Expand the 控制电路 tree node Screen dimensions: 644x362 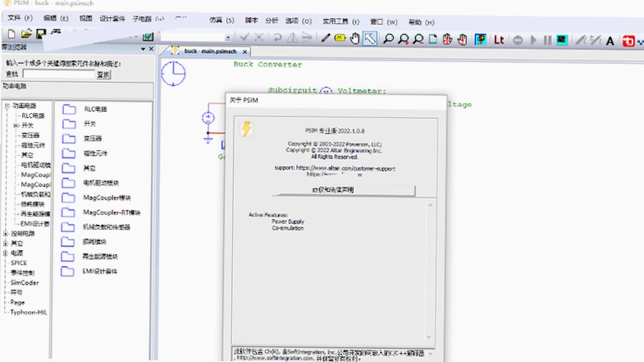(6, 233)
